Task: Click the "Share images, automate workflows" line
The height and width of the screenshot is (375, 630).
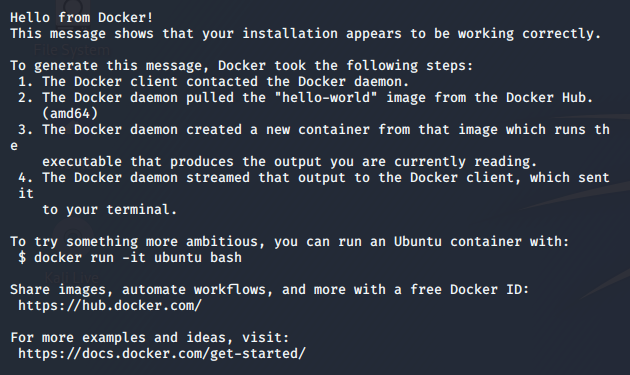Action: coord(270,290)
